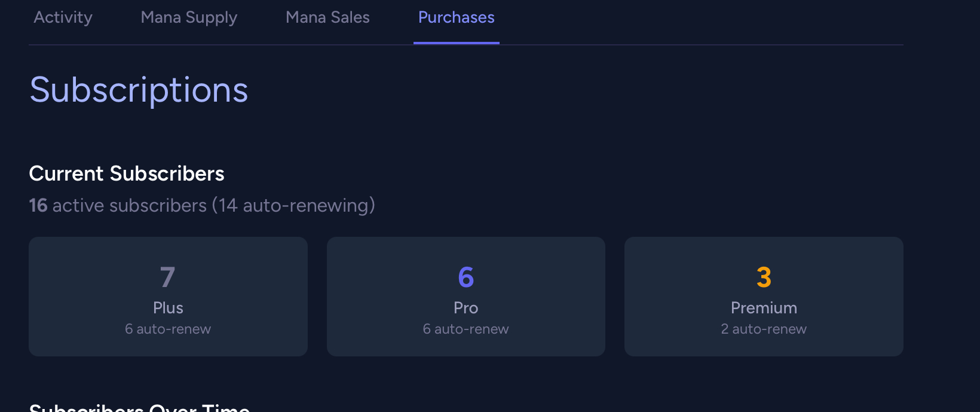Click the 'Plus' tier label
This screenshot has height=412, width=980.
point(168,308)
